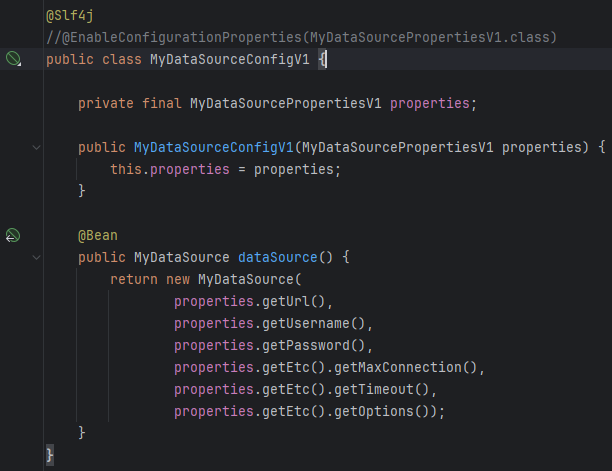Click the final closing brace of the class

pos(50,455)
